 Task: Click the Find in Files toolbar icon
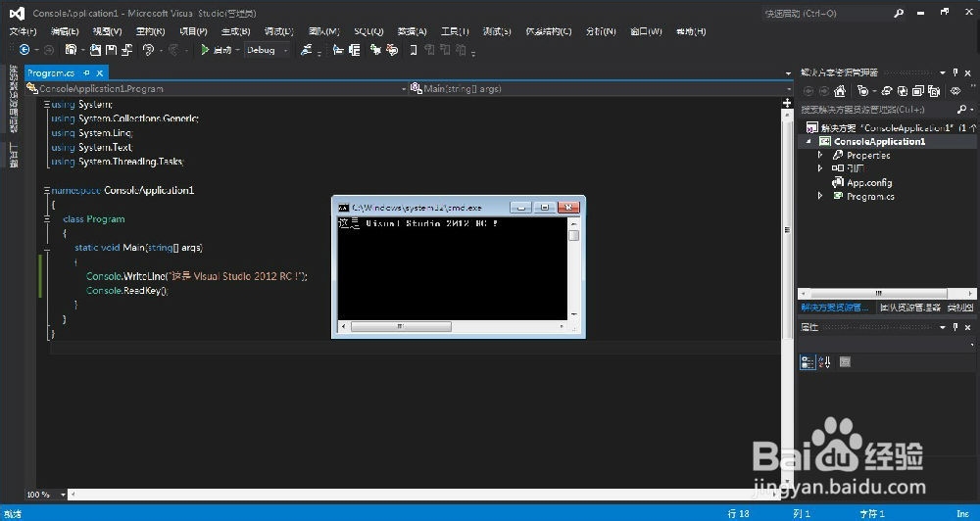306,49
